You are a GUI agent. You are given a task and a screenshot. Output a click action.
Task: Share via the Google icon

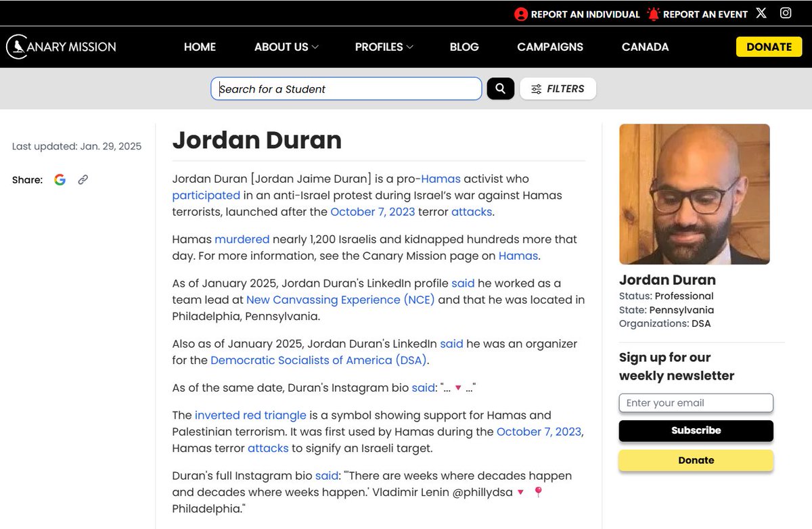point(60,179)
